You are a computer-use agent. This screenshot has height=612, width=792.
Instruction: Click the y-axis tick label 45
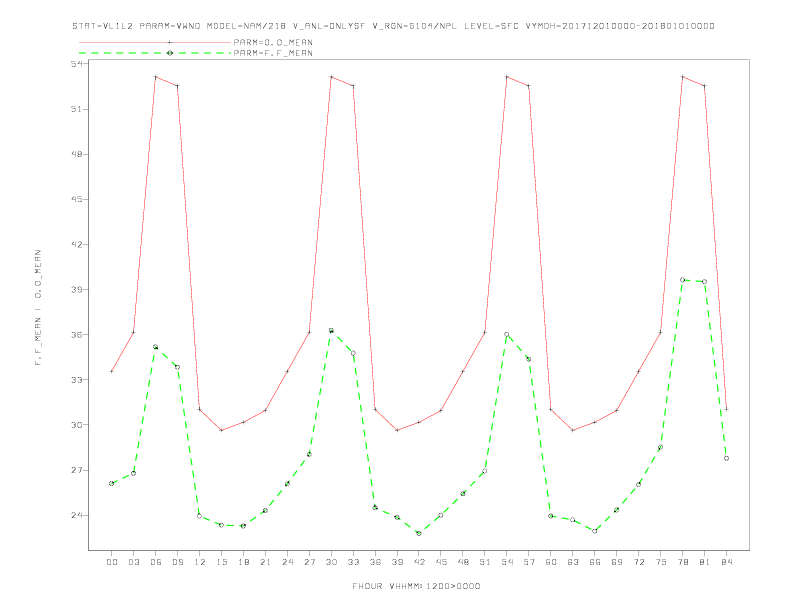[77, 199]
